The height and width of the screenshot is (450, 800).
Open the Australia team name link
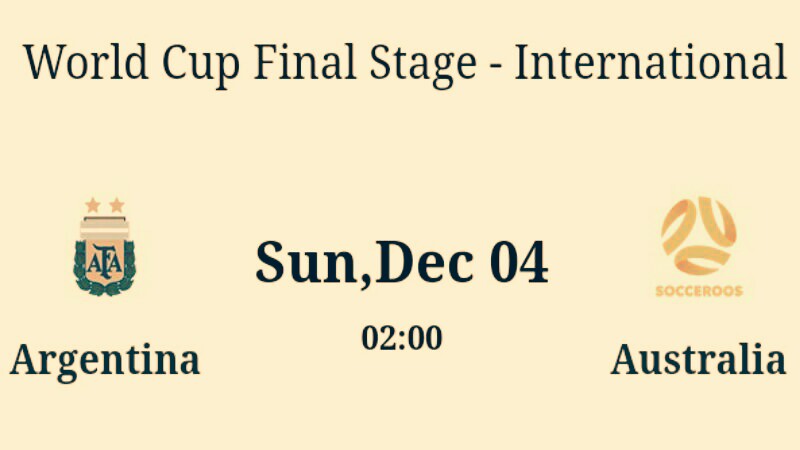(x=698, y=360)
